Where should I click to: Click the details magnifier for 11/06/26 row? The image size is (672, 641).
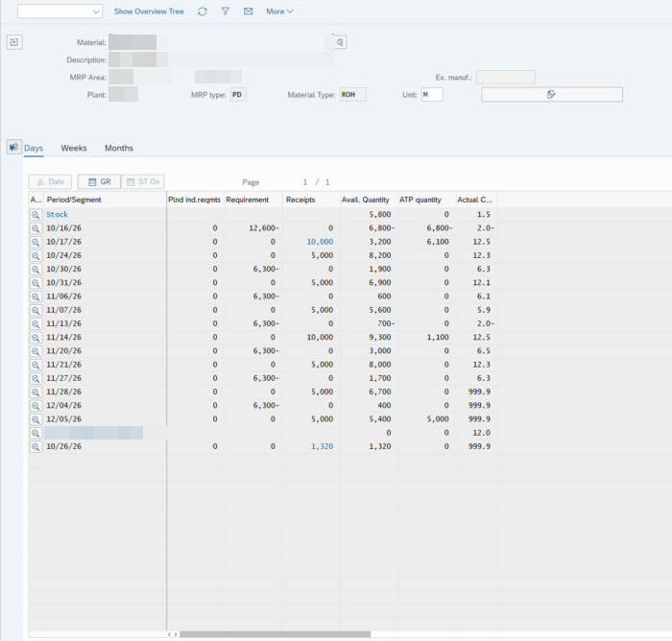point(36,297)
